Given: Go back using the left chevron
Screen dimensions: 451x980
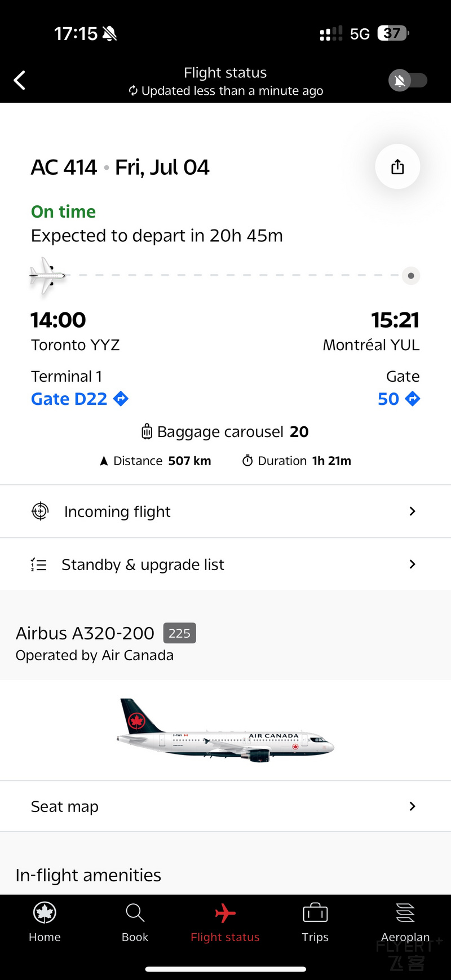Looking at the screenshot, I should point(20,80).
